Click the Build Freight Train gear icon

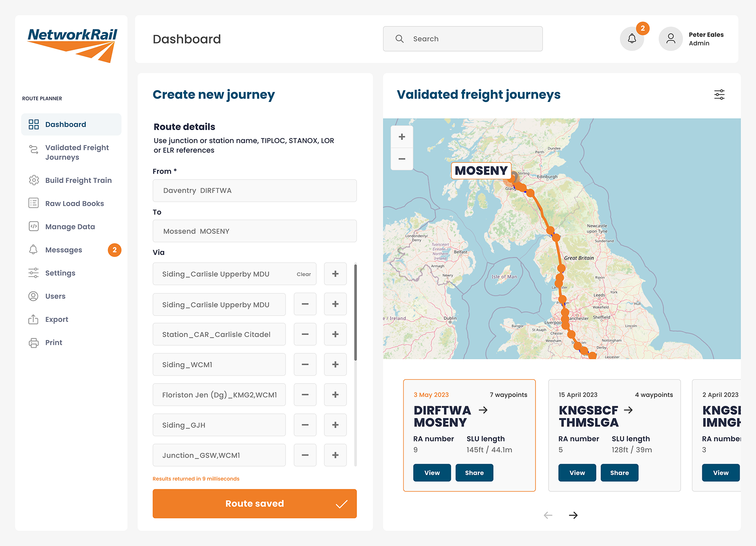tap(34, 180)
